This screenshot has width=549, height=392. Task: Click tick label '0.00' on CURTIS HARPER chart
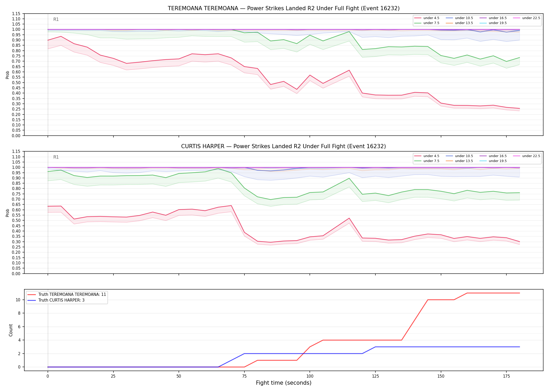16,274
